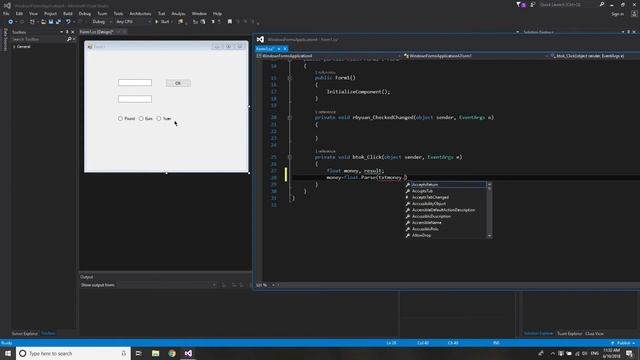The height and width of the screenshot is (360, 640).
Task: Click the bookmark toolbar icon
Action: click(230, 22)
